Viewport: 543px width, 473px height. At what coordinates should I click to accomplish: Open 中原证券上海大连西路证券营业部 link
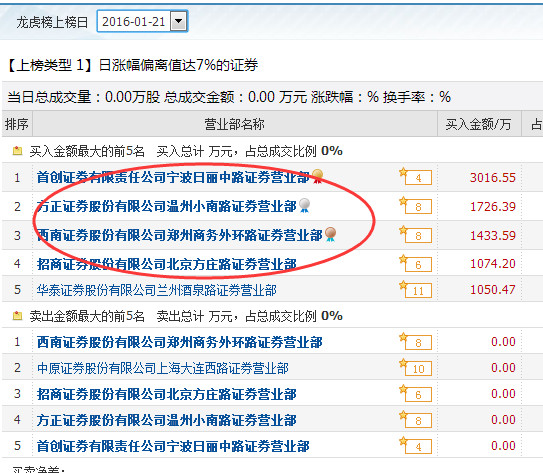click(163, 368)
